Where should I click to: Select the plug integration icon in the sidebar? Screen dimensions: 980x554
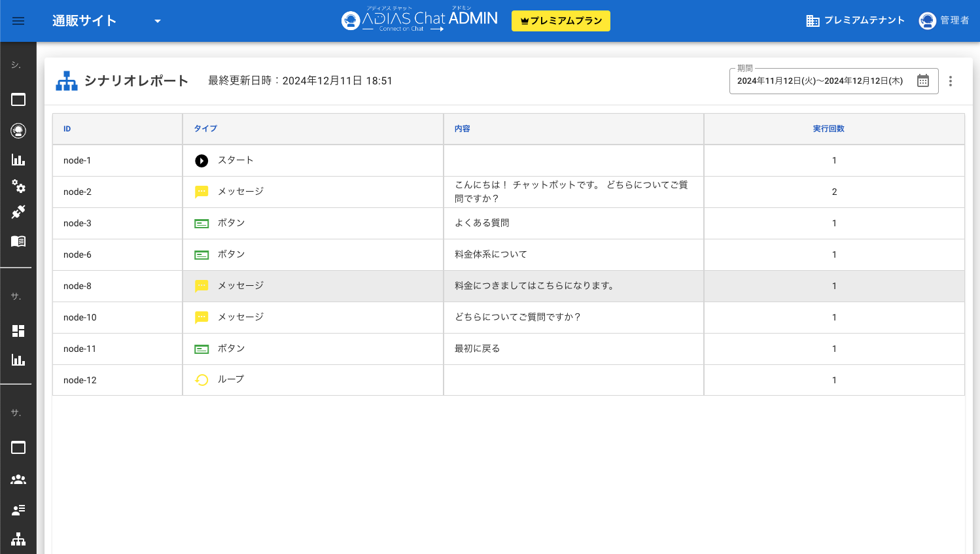click(18, 212)
